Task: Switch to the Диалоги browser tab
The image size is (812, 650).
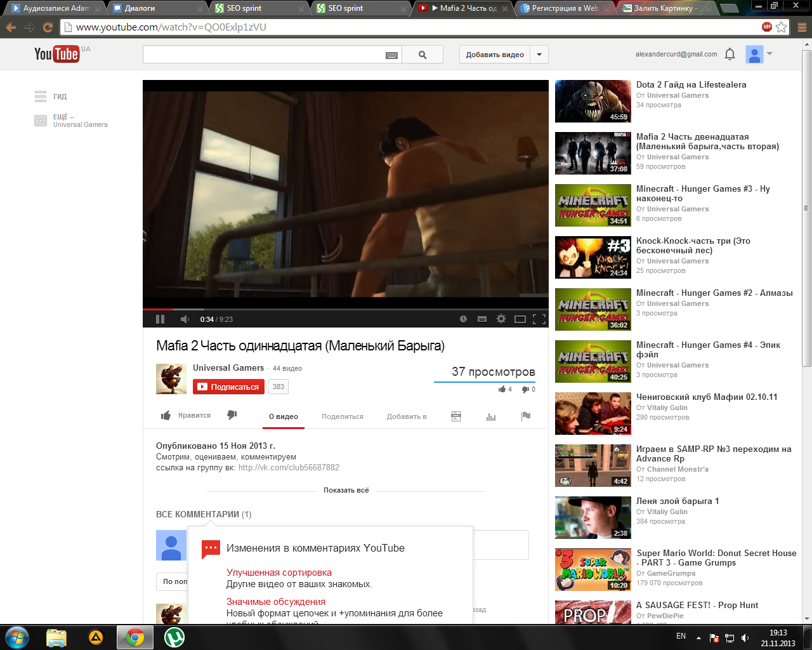Action: pos(157,8)
